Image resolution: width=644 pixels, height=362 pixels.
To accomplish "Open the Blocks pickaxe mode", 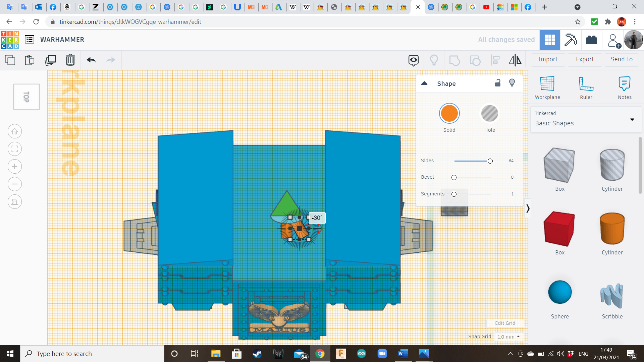I will pyautogui.click(x=571, y=40).
